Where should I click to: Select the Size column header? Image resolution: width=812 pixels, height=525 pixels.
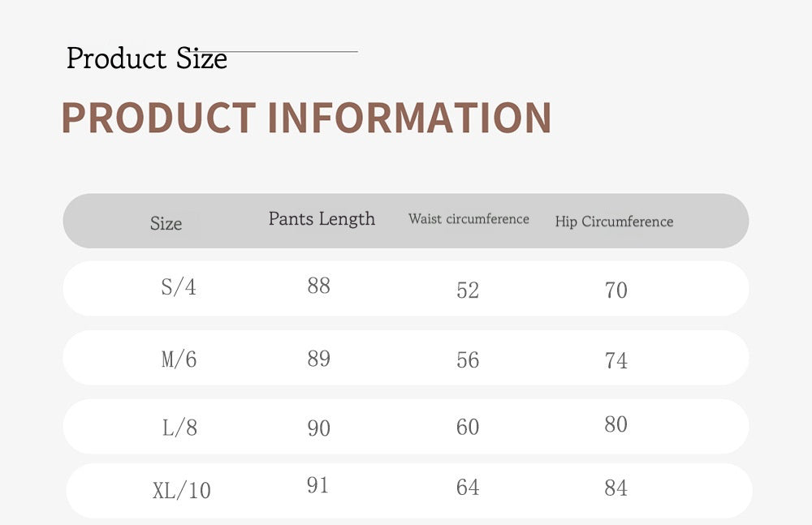point(166,224)
